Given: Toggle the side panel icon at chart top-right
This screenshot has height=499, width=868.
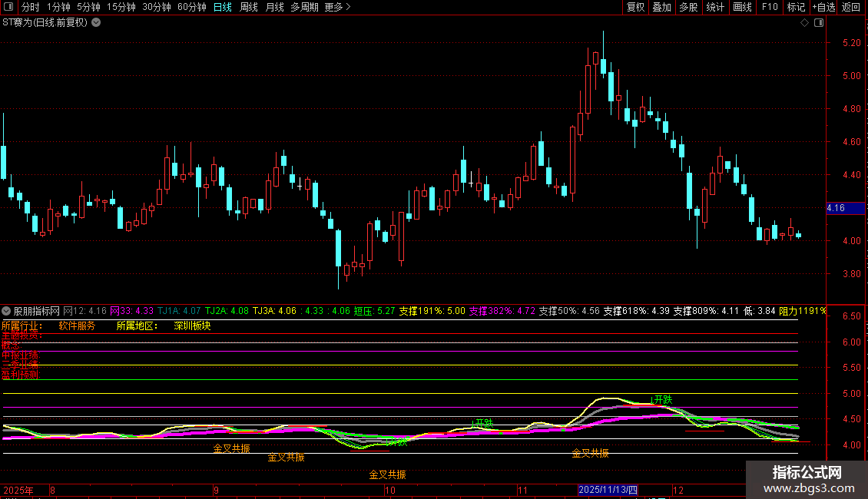Looking at the screenshot, I should [820, 22].
